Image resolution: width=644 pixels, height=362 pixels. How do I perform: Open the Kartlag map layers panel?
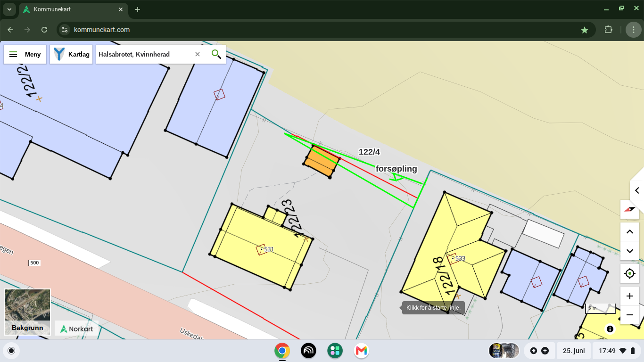(x=71, y=54)
